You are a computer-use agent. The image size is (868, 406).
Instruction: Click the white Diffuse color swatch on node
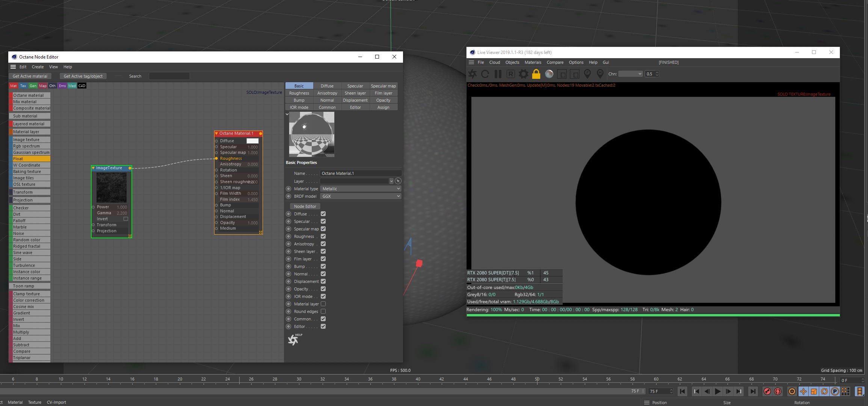(252, 141)
